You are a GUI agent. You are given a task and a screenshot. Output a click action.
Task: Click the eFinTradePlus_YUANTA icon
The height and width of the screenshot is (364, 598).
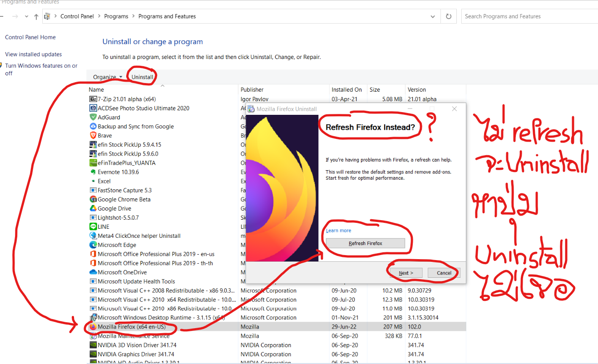[x=93, y=162]
